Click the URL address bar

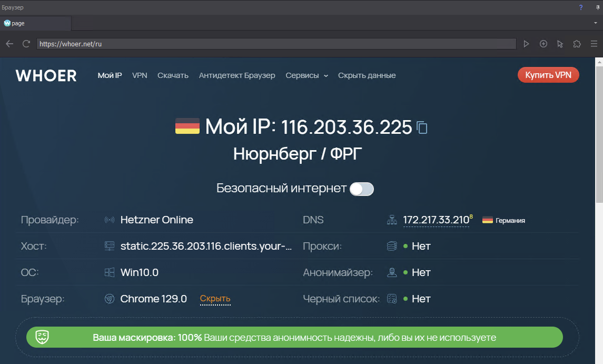[x=276, y=44]
